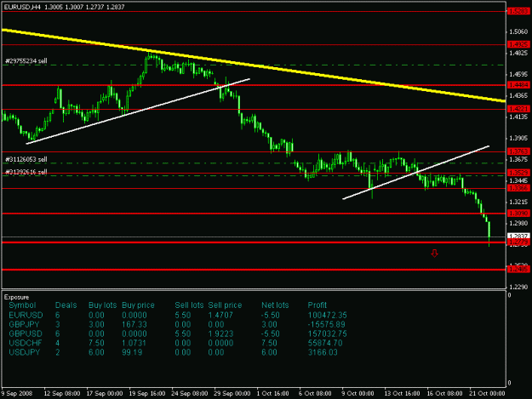Click the Sell price column header

[225, 305]
